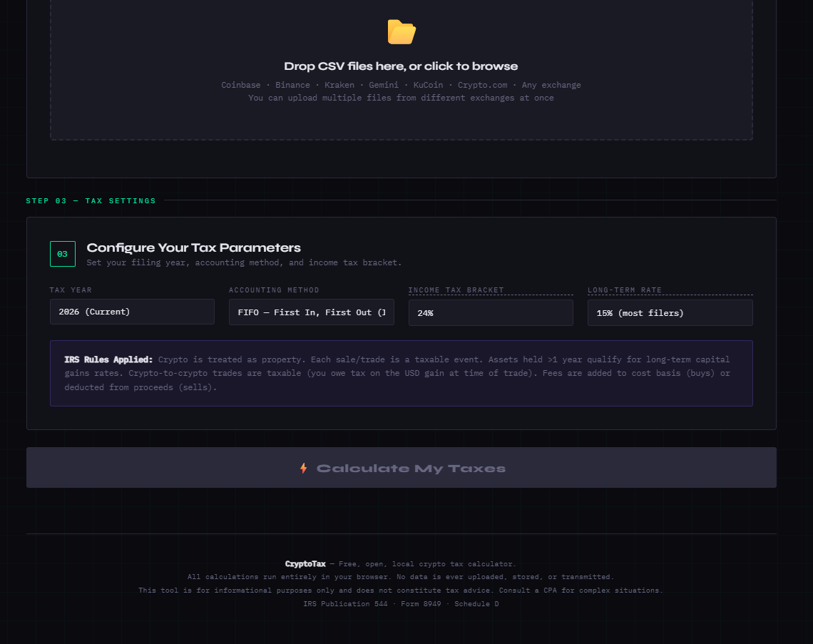
Task: Click 'Drop CSV files here, or click to browse'
Action: (x=401, y=66)
